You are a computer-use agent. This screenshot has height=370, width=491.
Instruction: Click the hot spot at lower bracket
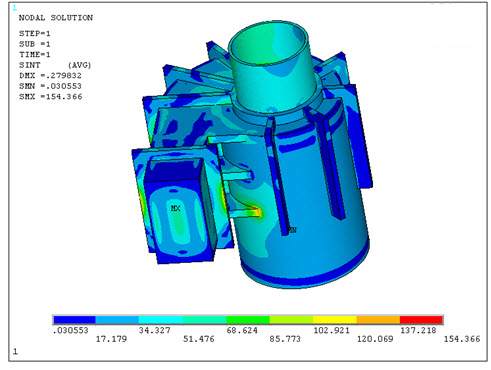(256, 212)
